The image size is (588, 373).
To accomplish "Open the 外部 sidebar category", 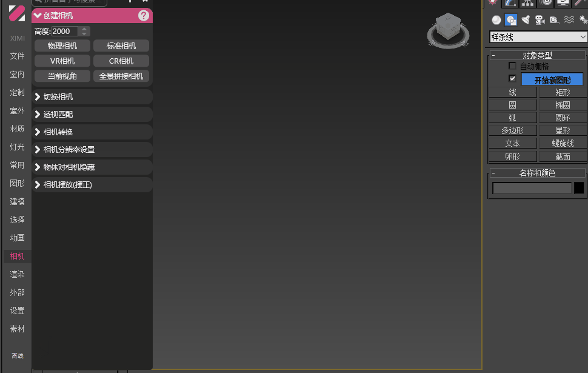I will [17, 292].
